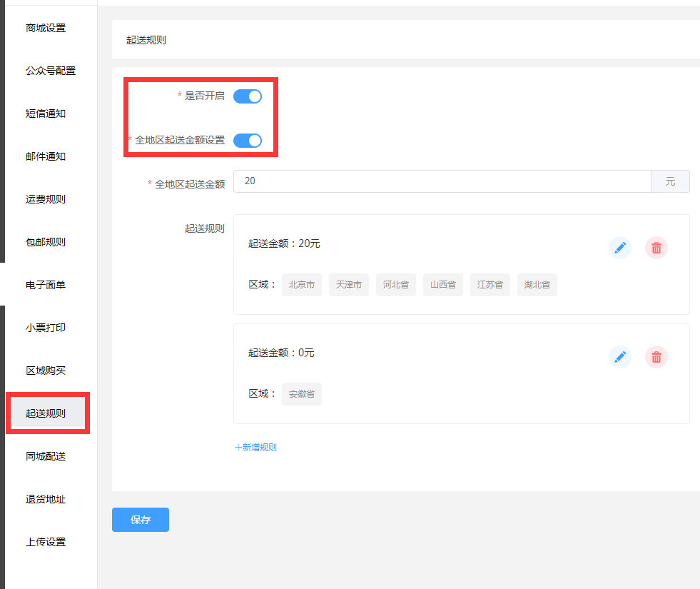Toggle the 全地区起送金额设置 switch
The width and height of the screenshot is (700, 589).
click(x=248, y=140)
